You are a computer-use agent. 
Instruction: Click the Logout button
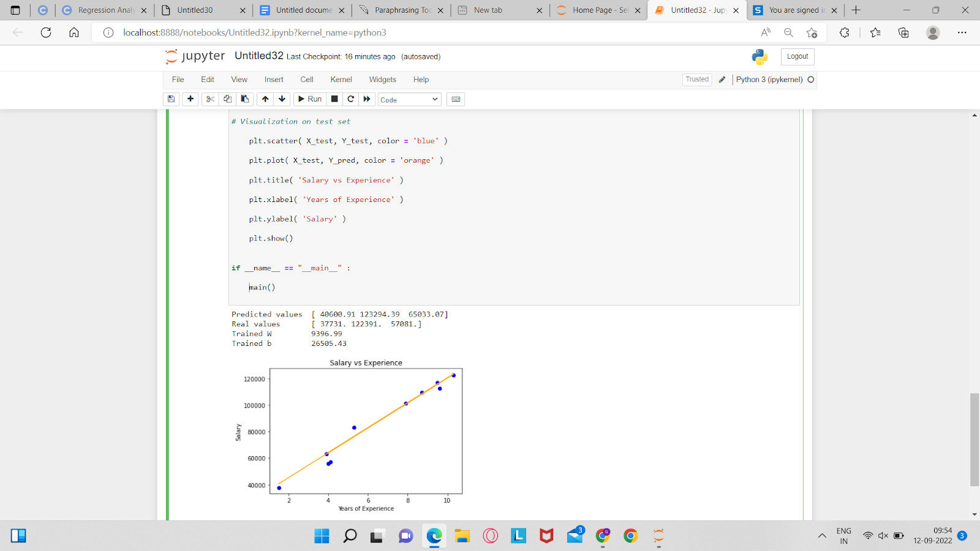(797, 56)
